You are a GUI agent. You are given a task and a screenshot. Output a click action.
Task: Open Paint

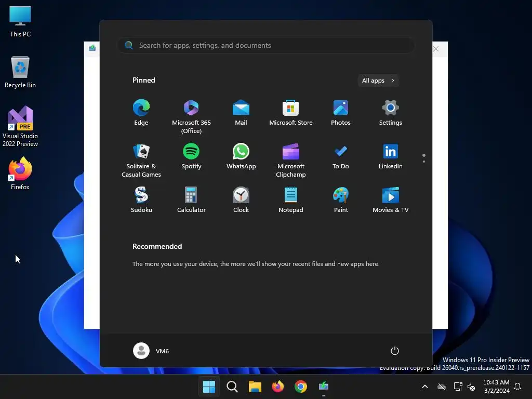pos(341,200)
